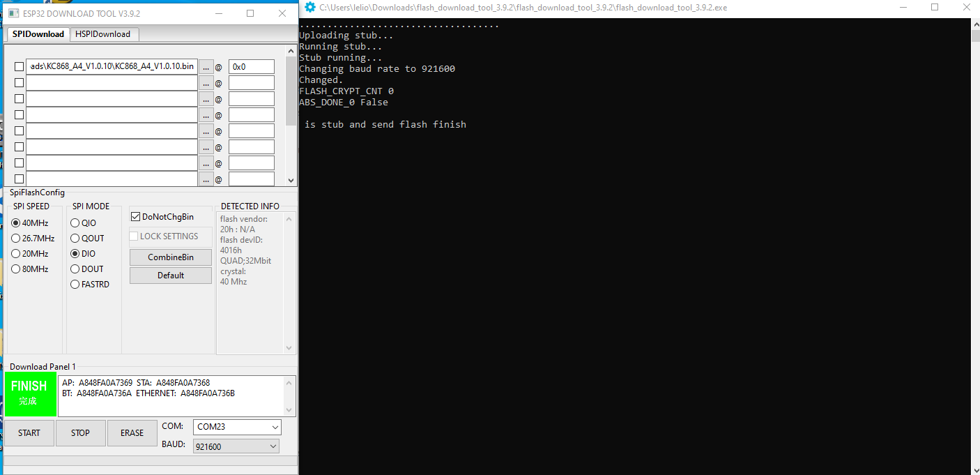Select QIO SPI mode
980x475 pixels.
tap(75, 223)
